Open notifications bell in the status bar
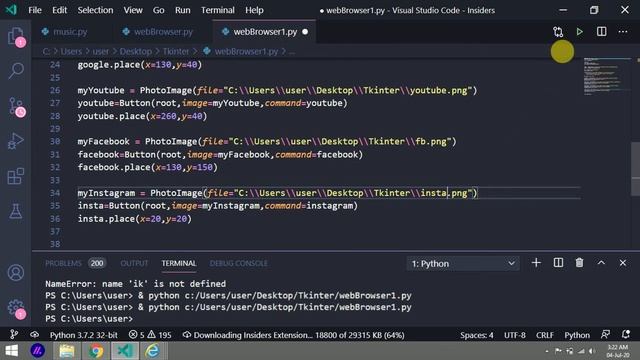Image resolution: width=640 pixels, height=360 pixels. (626, 335)
